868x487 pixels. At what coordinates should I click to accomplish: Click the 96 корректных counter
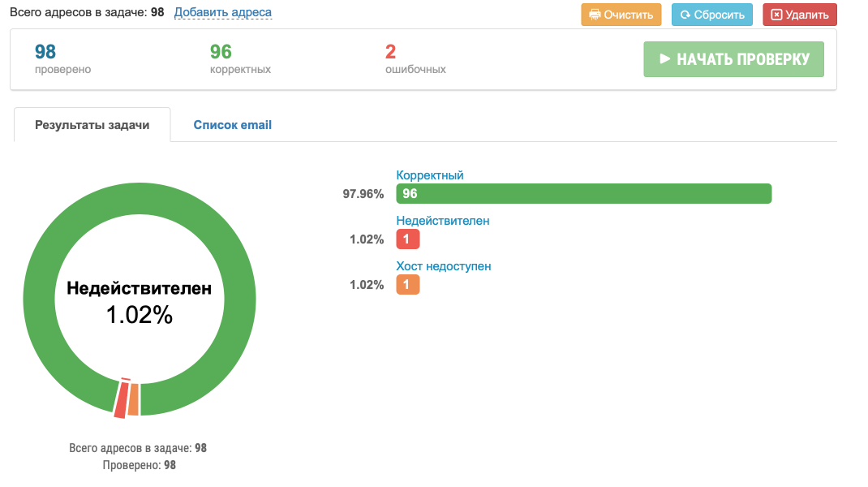[221, 53]
